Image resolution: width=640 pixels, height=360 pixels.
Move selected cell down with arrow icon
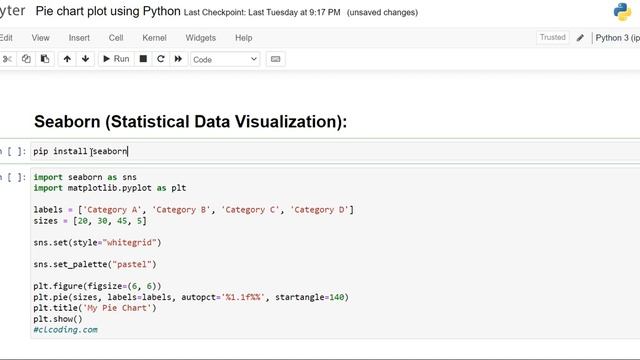(85, 59)
